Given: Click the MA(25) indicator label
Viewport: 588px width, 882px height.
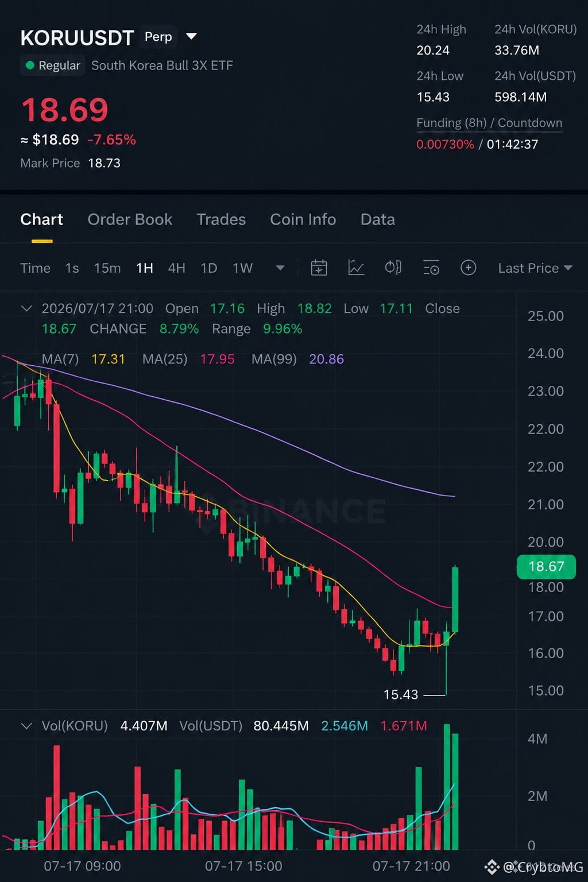Looking at the screenshot, I should [x=165, y=359].
